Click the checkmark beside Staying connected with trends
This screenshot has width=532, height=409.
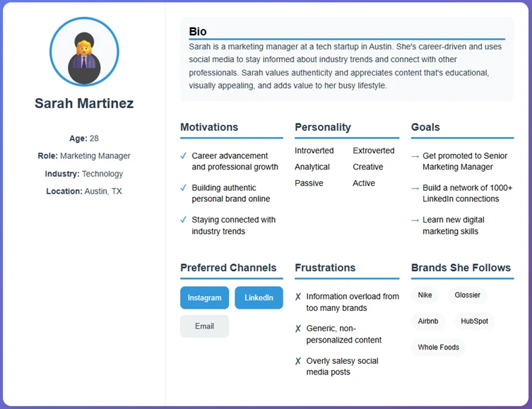[x=183, y=220]
